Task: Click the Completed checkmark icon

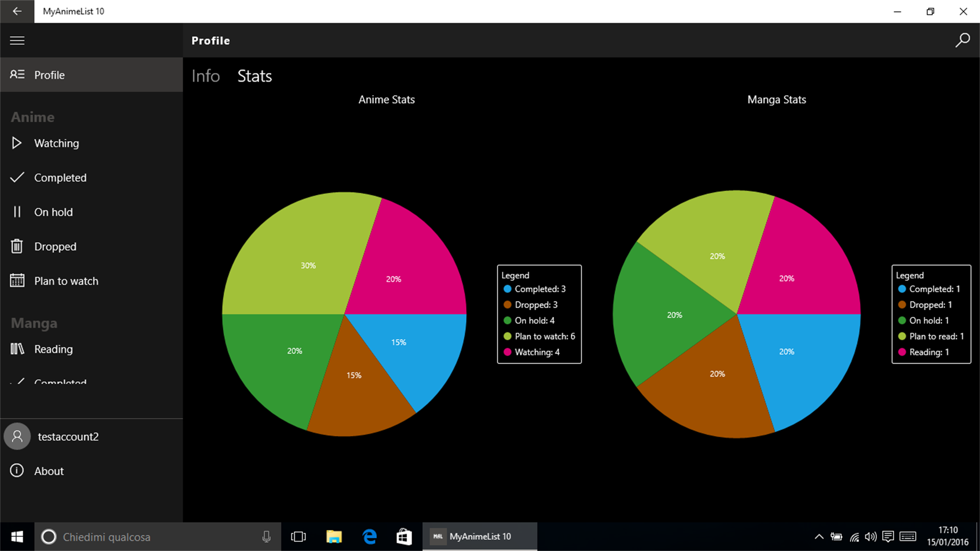Action: [17, 177]
